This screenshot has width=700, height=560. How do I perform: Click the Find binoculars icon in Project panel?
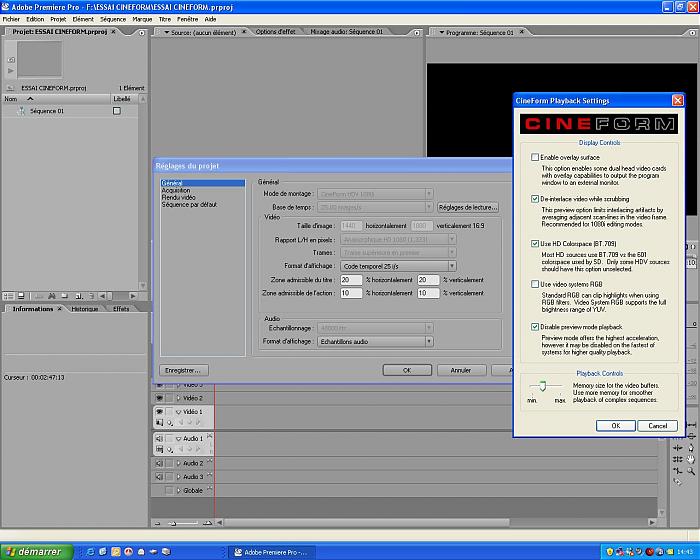pos(51,296)
